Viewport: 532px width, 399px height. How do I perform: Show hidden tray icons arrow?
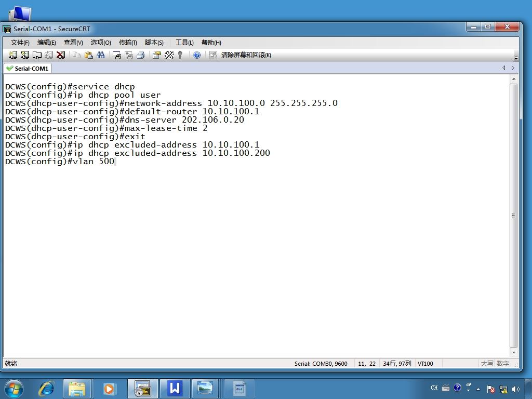478,389
